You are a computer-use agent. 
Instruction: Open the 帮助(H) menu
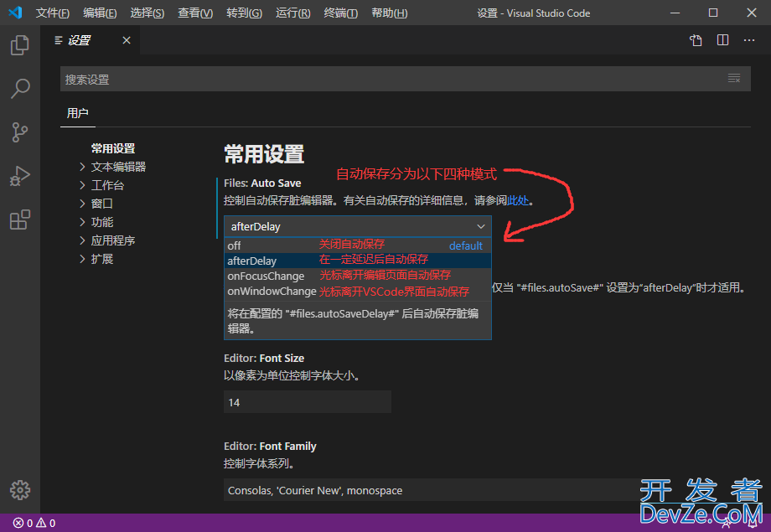[x=390, y=13]
